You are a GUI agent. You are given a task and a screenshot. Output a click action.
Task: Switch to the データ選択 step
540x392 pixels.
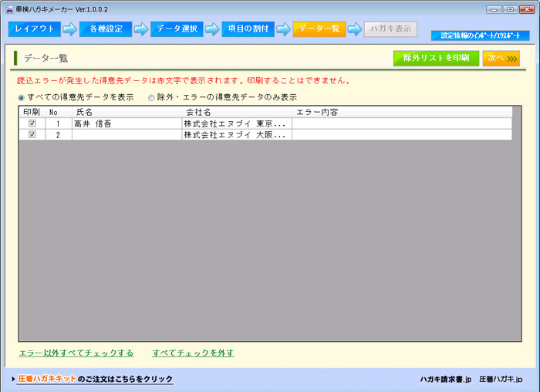tap(177, 29)
